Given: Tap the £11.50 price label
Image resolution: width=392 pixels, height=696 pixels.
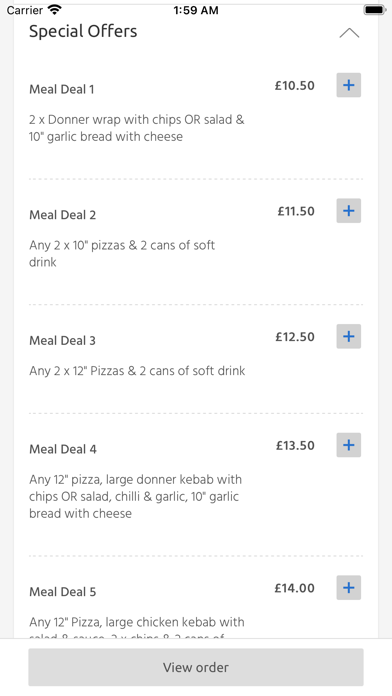Looking at the screenshot, I should click(296, 211).
